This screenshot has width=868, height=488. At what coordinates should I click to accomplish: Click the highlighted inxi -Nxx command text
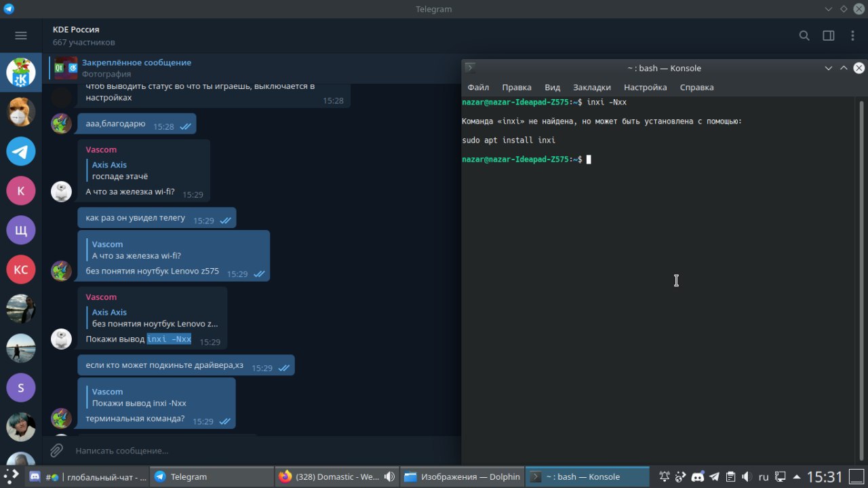tap(169, 339)
